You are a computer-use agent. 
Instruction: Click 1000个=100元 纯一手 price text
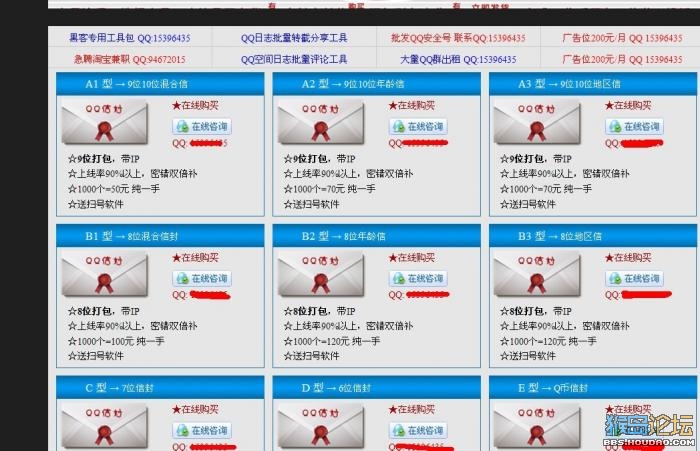(116, 341)
